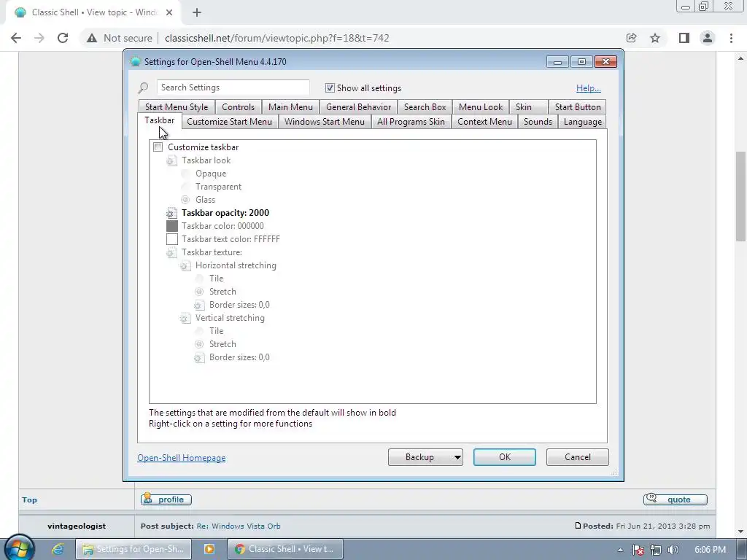Open the Backup dropdown button
This screenshot has width=747, height=560.
(425, 457)
